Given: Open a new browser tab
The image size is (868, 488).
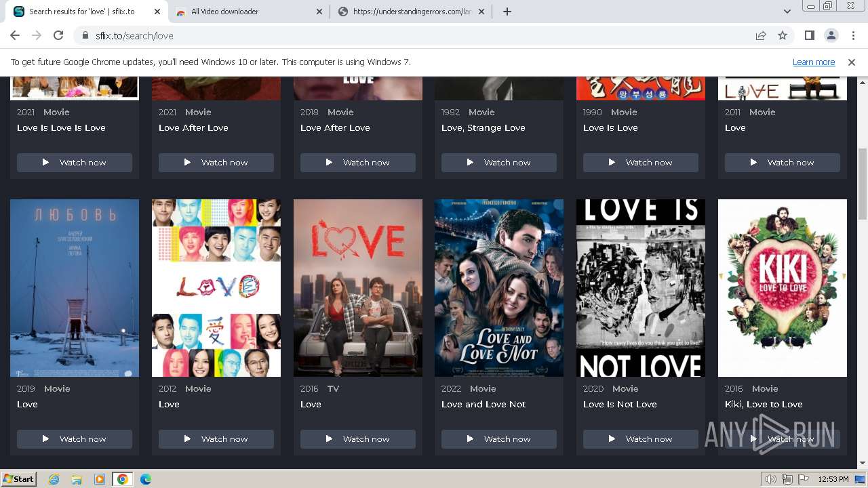Looking at the screenshot, I should (x=507, y=12).
